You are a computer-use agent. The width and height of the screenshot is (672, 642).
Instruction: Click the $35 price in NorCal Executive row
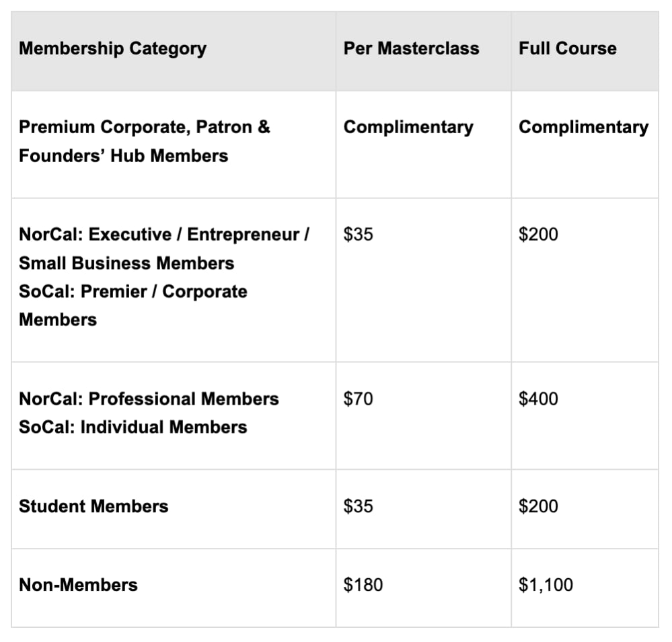(x=358, y=235)
